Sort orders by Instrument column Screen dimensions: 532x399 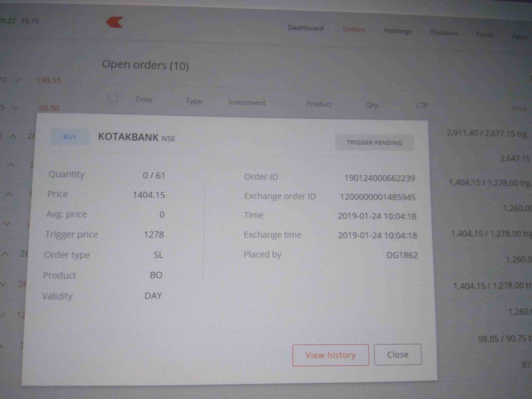tap(247, 102)
